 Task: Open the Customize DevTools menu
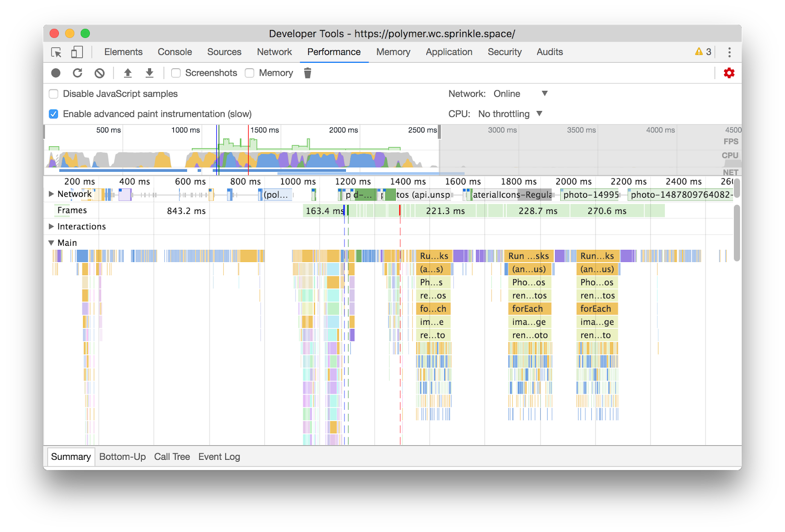[x=730, y=52]
